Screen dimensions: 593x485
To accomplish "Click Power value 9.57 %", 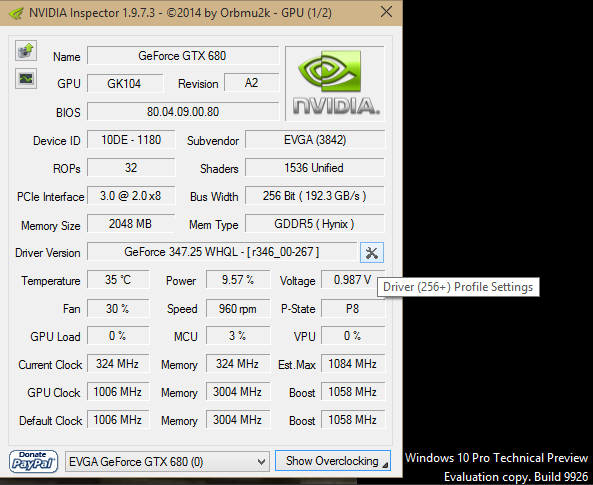I will [x=238, y=280].
